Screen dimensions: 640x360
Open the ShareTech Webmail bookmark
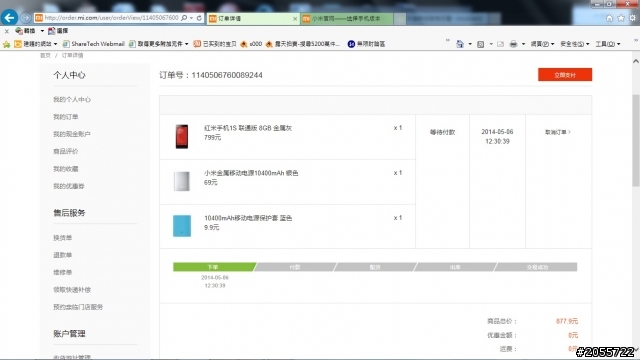click(93, 44)
